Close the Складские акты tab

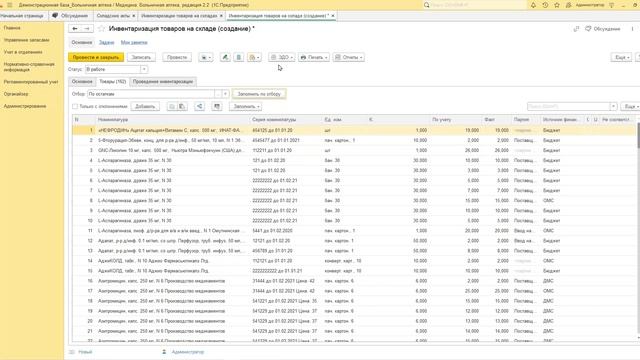(x=133, y=16)
